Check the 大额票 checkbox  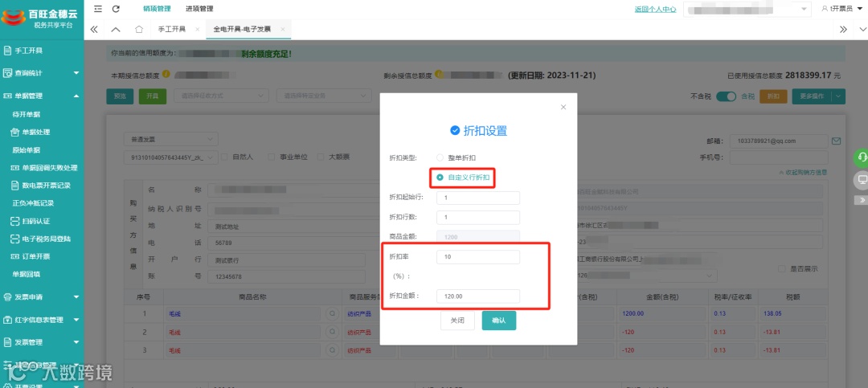(x=321, y=157)
